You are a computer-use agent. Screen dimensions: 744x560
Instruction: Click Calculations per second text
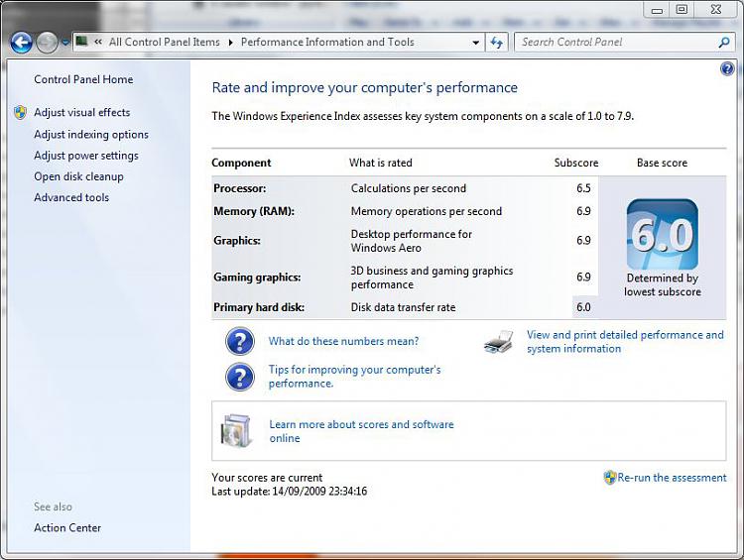coord(409,188)
